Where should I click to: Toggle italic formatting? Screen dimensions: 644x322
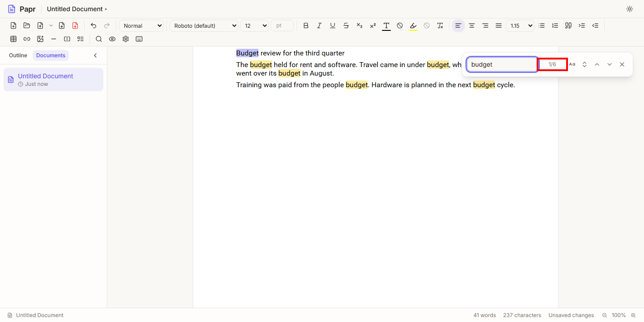(319, 25)
